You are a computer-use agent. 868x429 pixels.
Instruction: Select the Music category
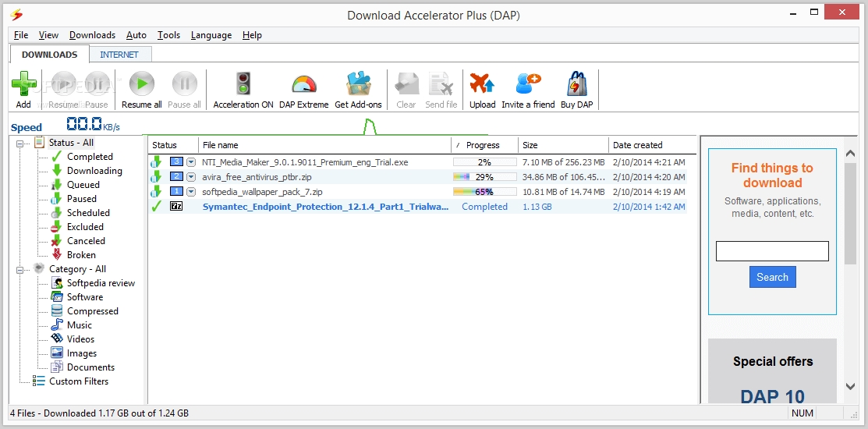[x=80, y=325]
